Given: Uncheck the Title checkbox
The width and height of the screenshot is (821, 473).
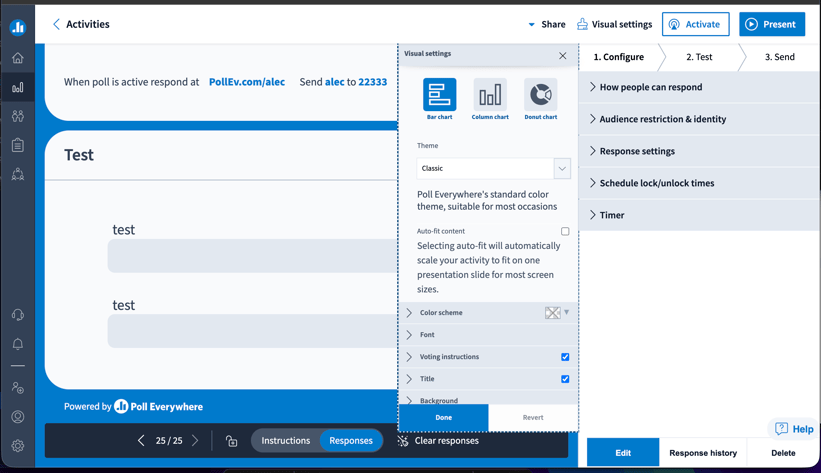Looking at the screenshot, I should (x=565, y=379).
